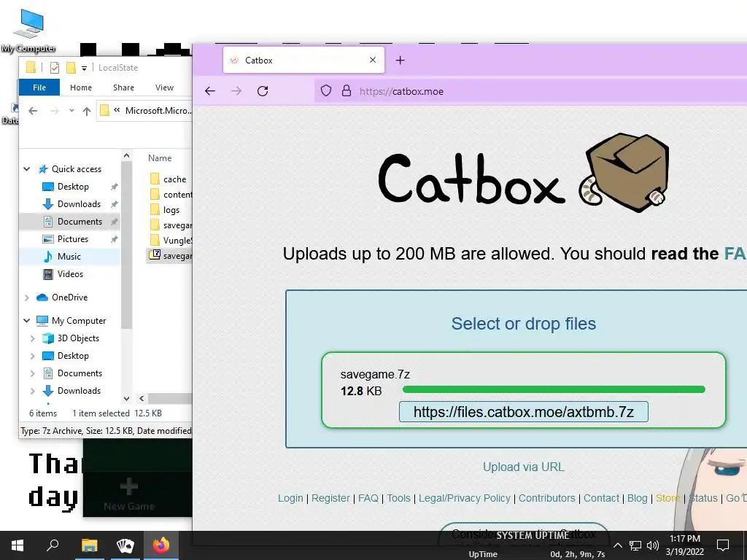
Task: Open the Contributors link
Action: (547, 498)
